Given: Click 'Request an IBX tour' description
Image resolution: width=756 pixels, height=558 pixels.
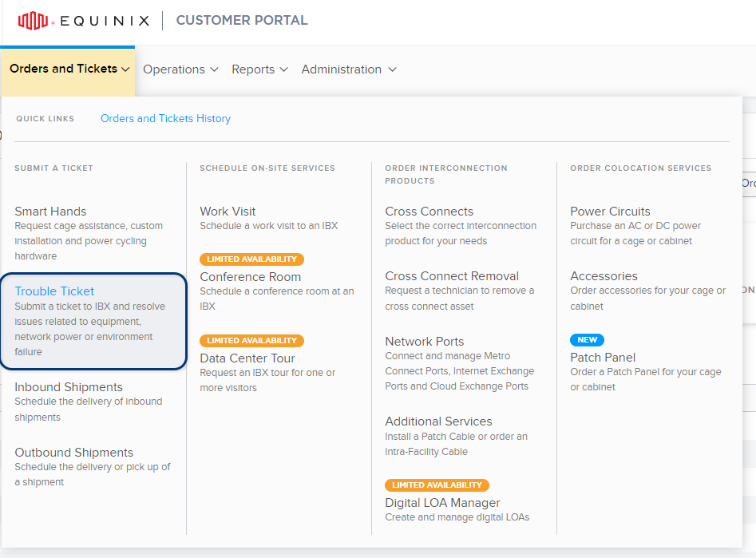Looking at the screenshot, I should [267, 380].
